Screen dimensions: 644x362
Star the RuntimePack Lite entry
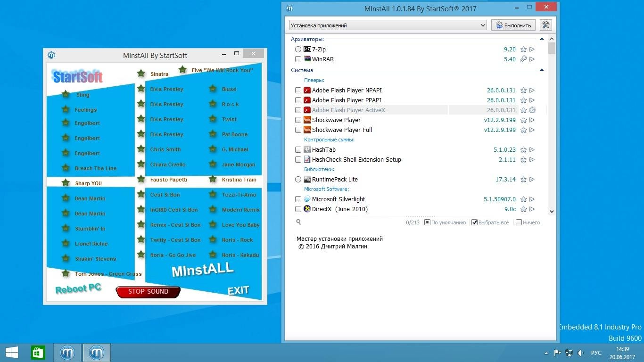[523, 179]
